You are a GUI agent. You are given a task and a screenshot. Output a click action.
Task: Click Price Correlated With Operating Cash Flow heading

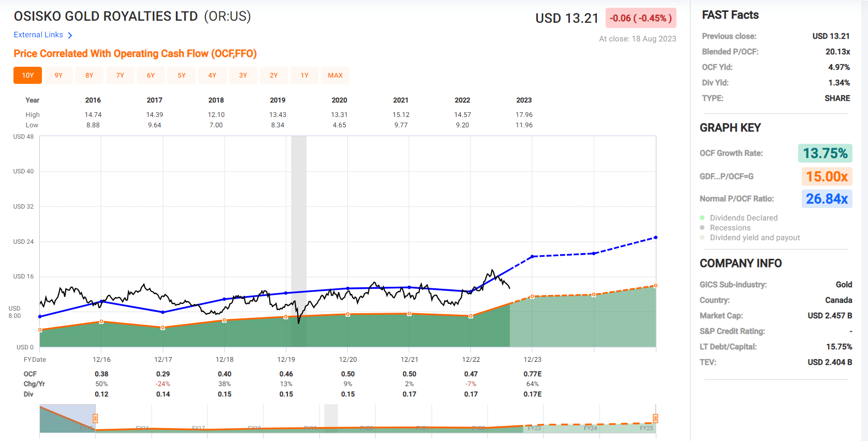(135, 53)
